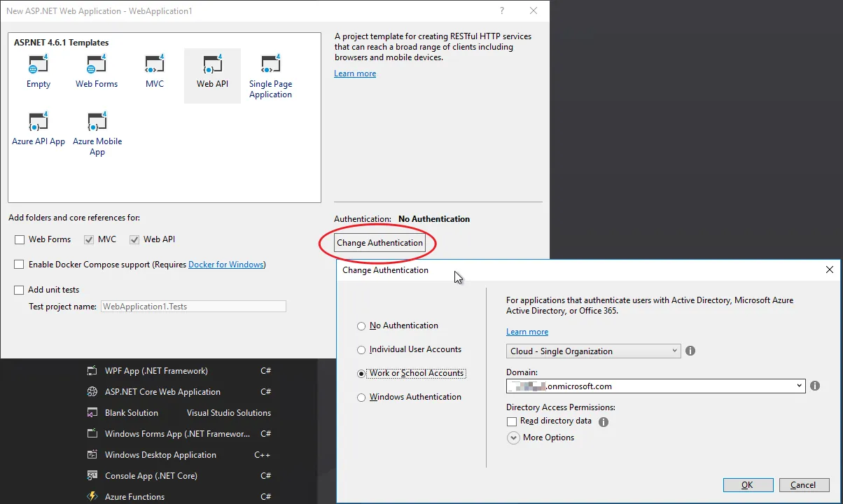Select the Blank Solution list row text
Screen dimensions: 843x504
click(132, 413)
